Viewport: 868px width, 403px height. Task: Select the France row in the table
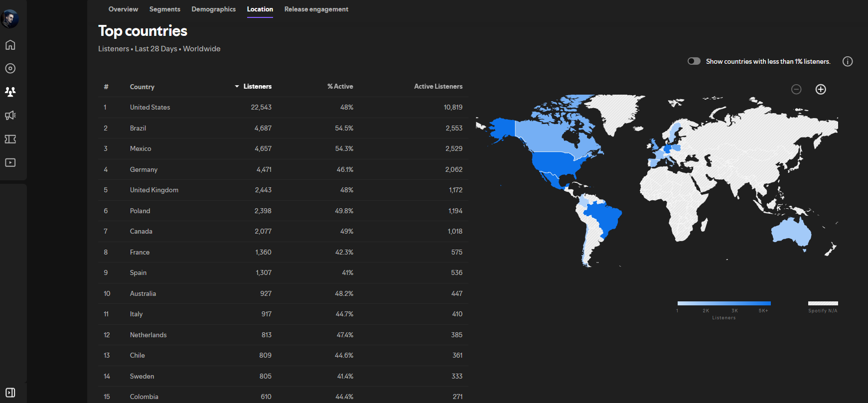coord(283,252)
